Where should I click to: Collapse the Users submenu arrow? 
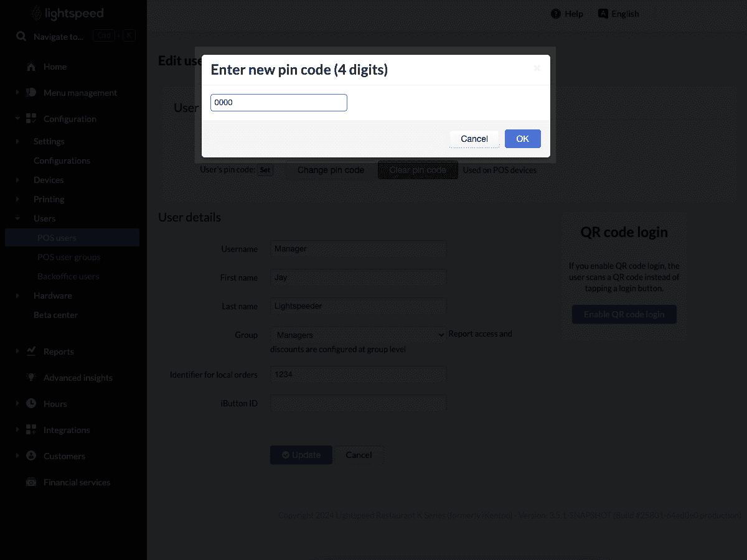click(x=17, y=218)
